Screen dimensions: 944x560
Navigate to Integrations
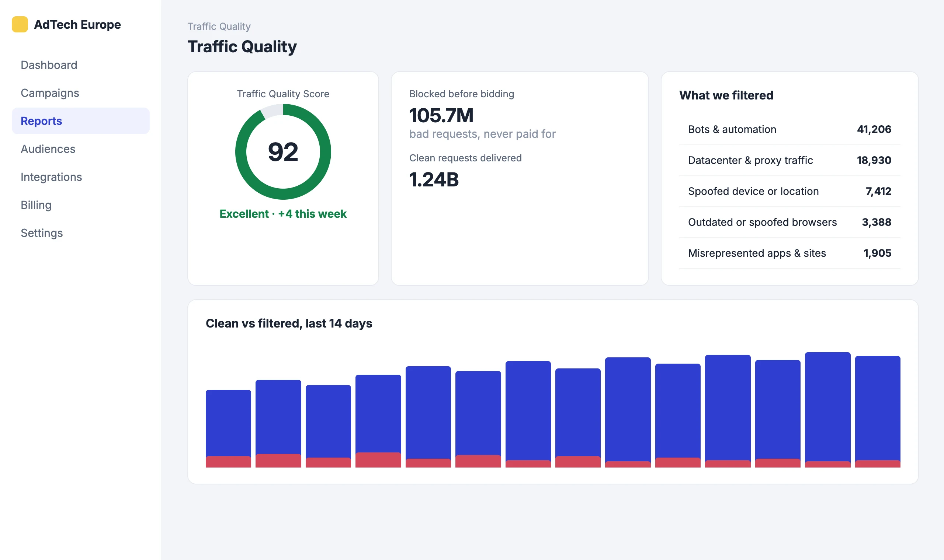tap(80, 176)
